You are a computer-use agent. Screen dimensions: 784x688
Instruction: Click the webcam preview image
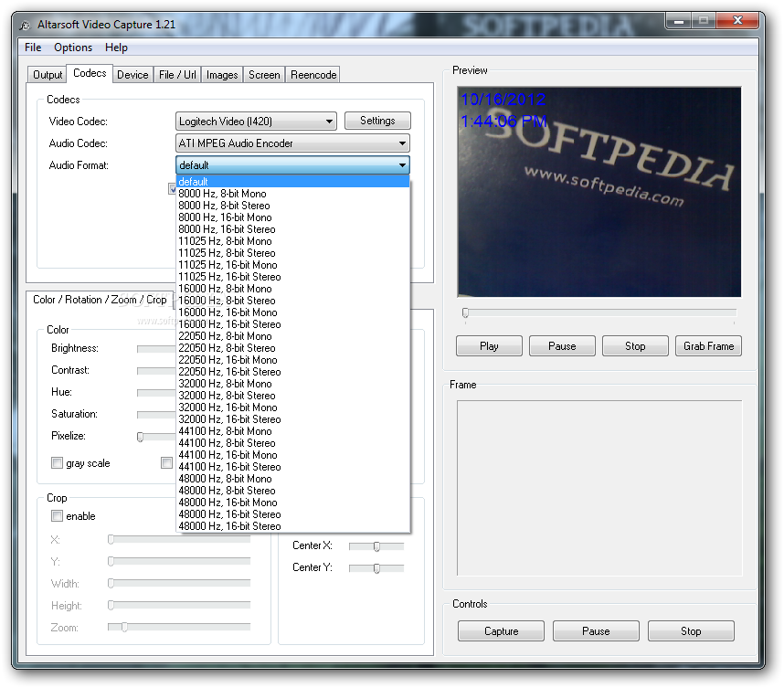point(599,192)
